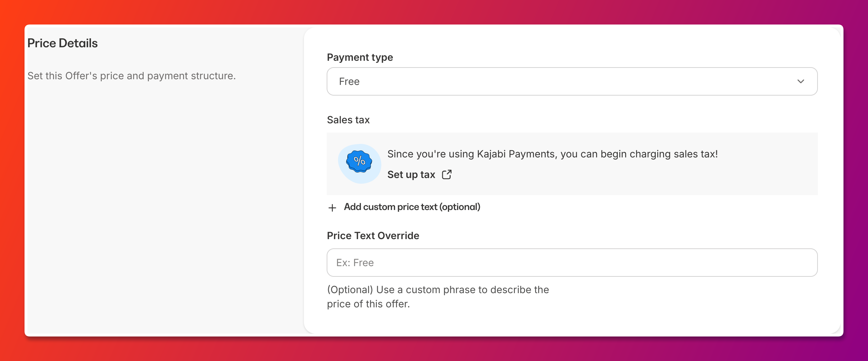Open the 'Set up tax' link
The image size is (868, 361).
(411, 174)
